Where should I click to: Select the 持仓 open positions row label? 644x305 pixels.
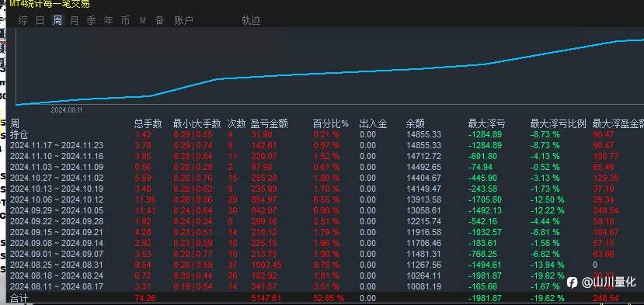[19, 134]
